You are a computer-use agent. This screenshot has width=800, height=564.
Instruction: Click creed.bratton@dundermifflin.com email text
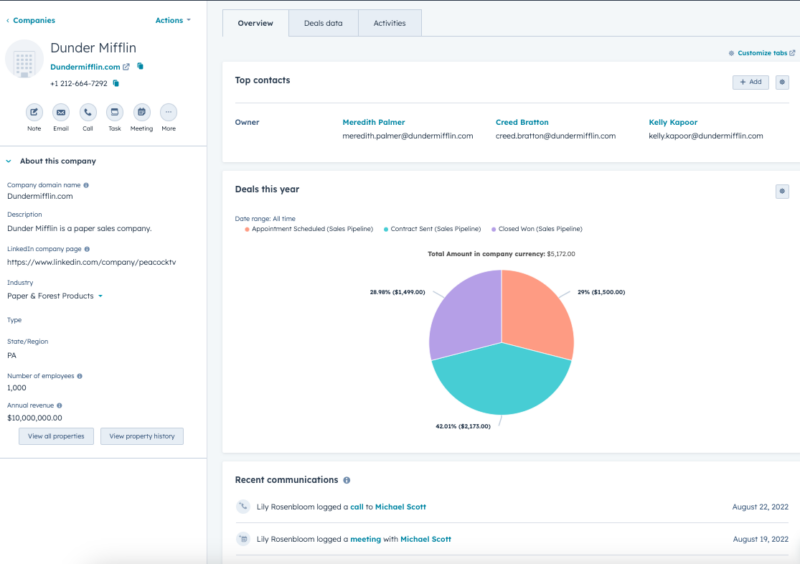[556, 136]
